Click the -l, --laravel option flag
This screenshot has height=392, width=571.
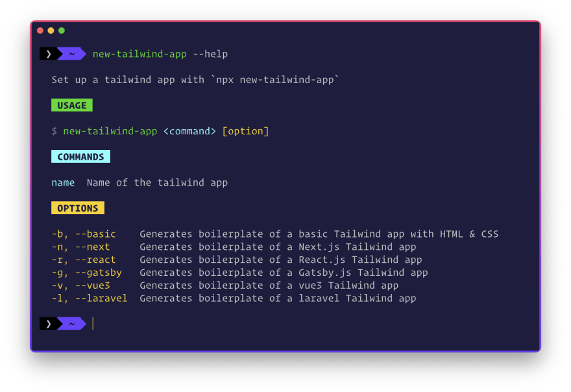coord(90,299)
